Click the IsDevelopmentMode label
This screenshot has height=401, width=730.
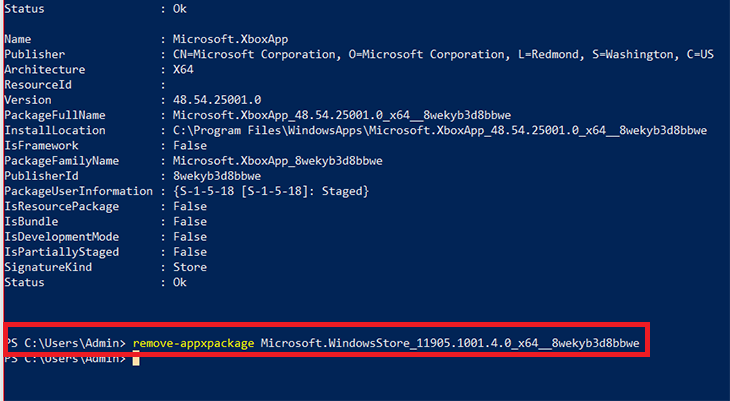[x=61, y=237]
